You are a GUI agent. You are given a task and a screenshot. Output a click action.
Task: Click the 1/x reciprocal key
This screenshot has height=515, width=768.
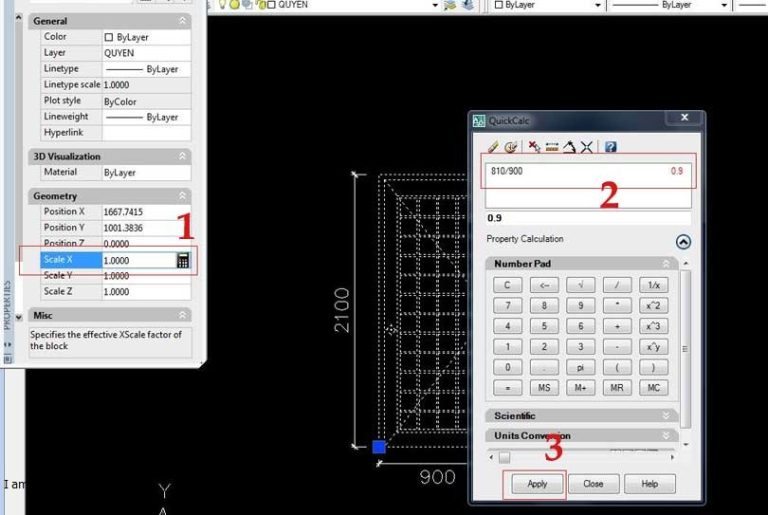tap(653, 285)
